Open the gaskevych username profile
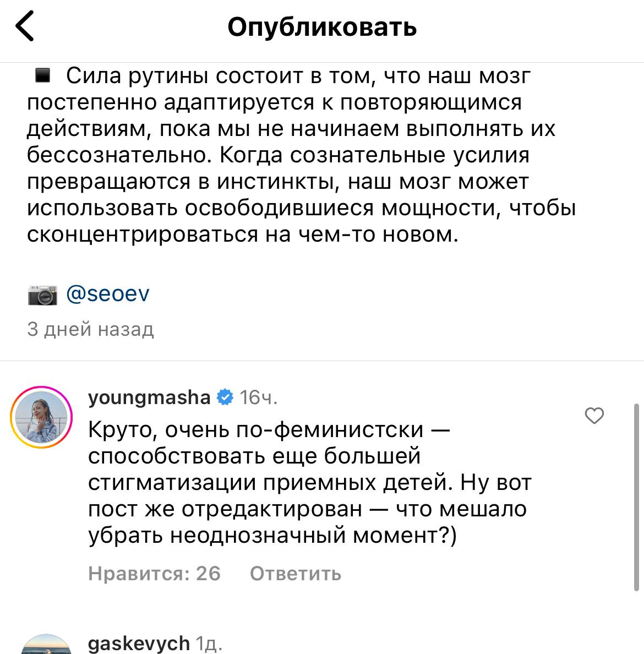The image size is (644, 654). point(139,643)
